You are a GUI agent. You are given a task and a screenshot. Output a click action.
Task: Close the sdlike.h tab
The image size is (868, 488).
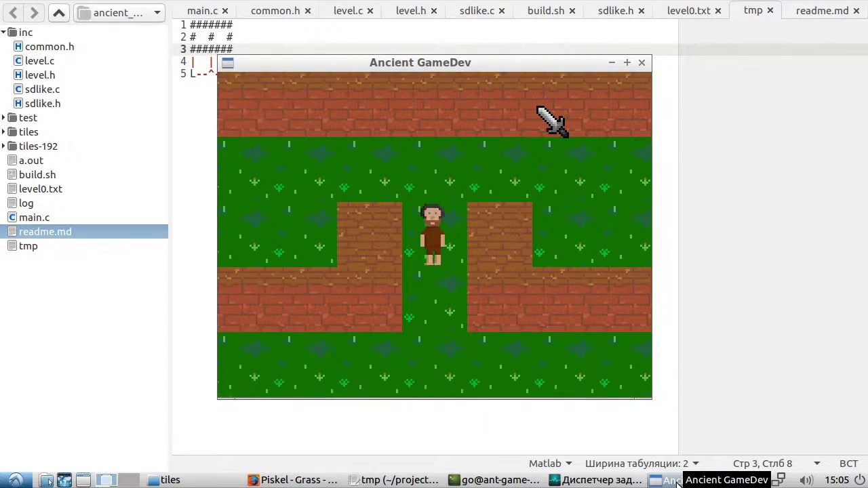coord(641,11)
